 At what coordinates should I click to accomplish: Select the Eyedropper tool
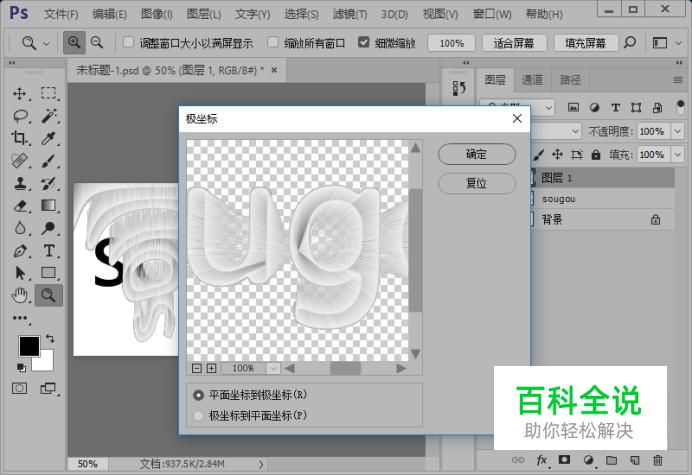[x=49, y=139]
